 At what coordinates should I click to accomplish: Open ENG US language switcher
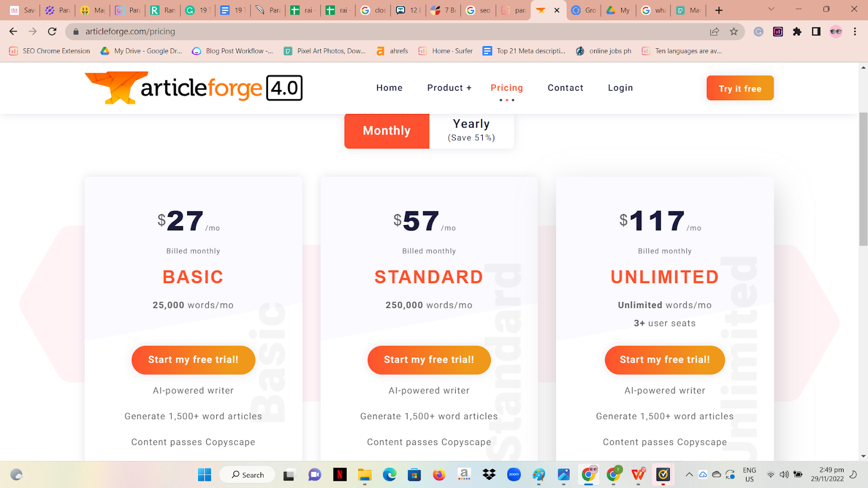(749, 474)
